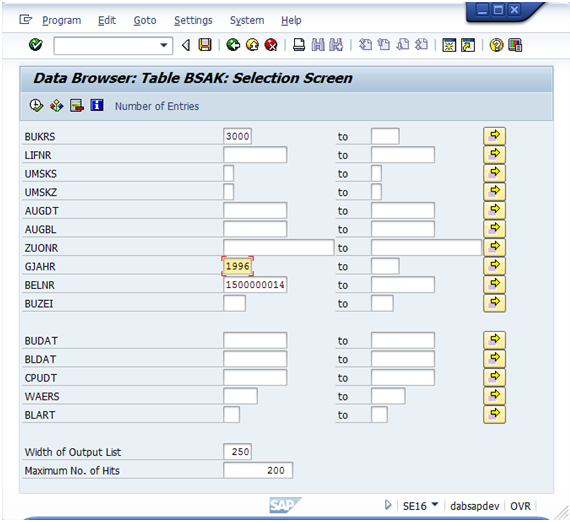Image resolution: width=570 pixels, height=522 pixels.
Task: Click the green Back arrow icon
Action: pos(233,45)
